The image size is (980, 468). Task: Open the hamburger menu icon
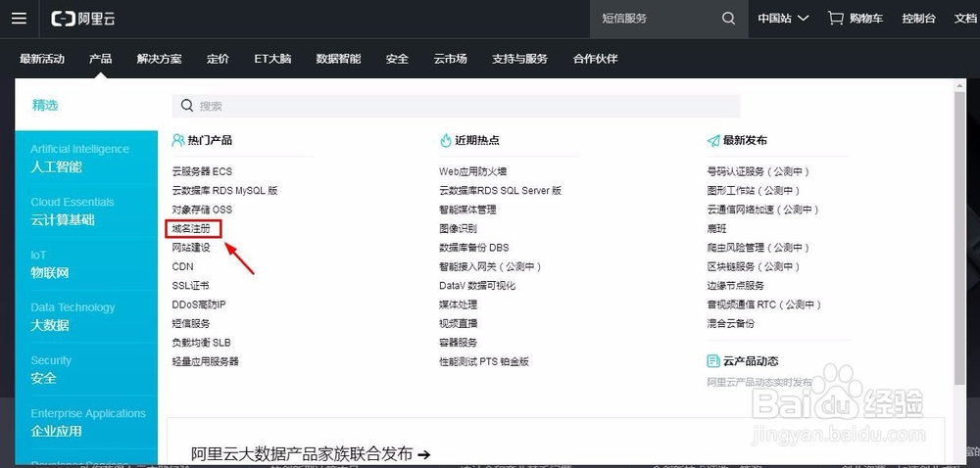point(19,18)
